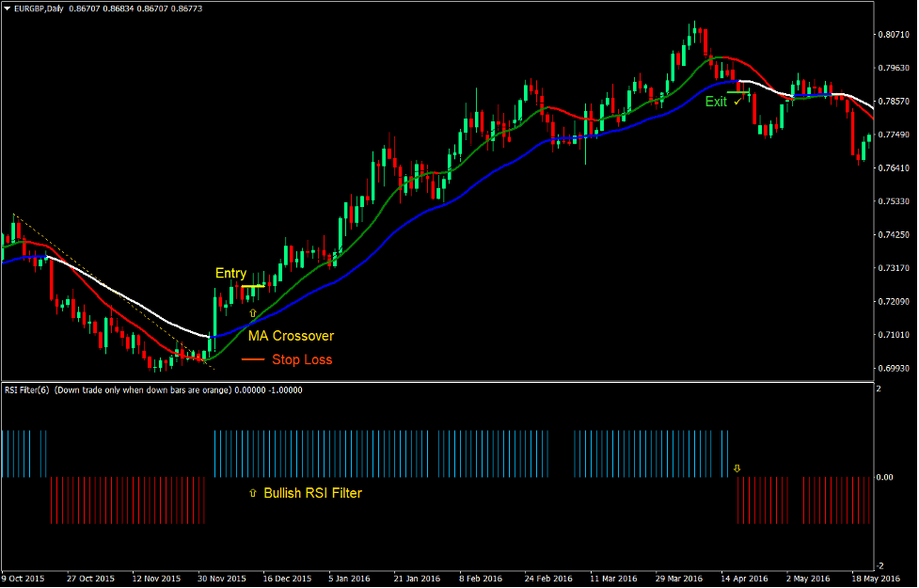Click the down arrow in the RSI panel
Image resolution: width=919 pixels, height=588 pixels.
pos(735,467)
